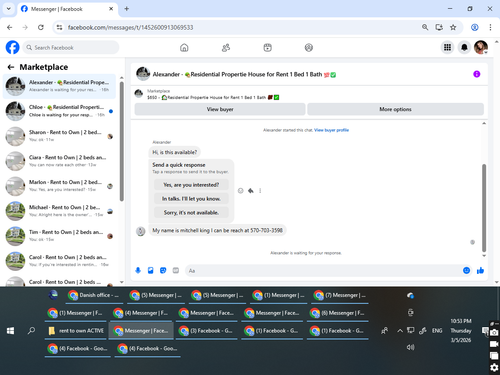Open Windows taskbar search
Viewport: 500px width, 375px height.
click(x=31, y=331)
